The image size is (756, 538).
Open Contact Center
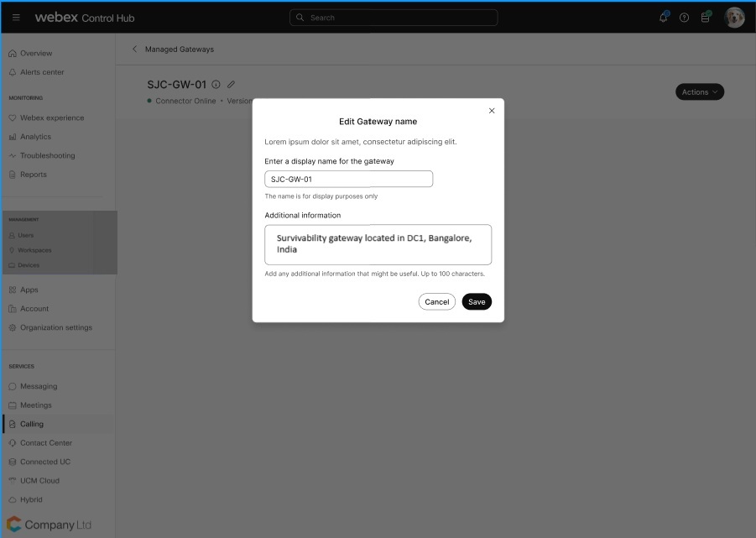(46, 443)
